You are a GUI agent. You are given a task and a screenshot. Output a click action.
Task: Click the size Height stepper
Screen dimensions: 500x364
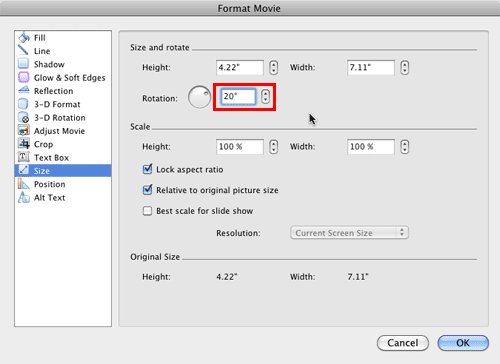click(273, 68)
